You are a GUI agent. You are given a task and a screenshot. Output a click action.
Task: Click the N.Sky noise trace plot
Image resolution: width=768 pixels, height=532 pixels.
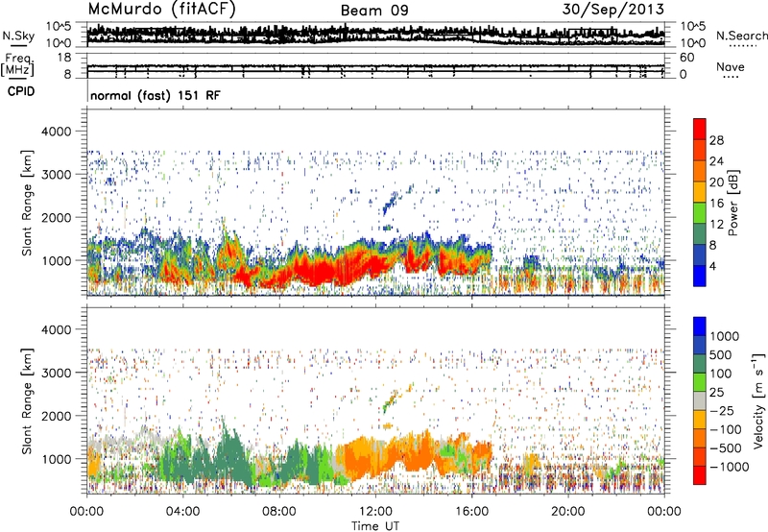click(x=375, y=35)
